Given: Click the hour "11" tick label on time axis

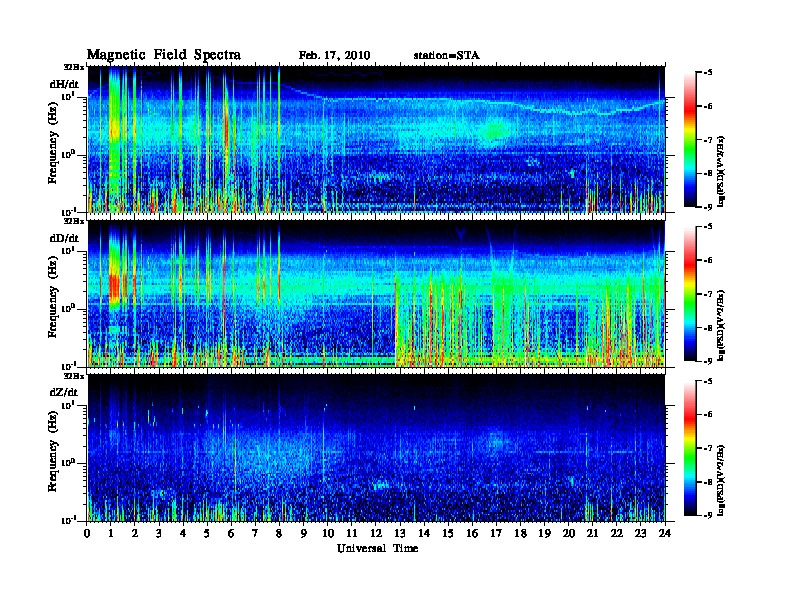Looking at the screenshot, I should (x=352, y=534).
